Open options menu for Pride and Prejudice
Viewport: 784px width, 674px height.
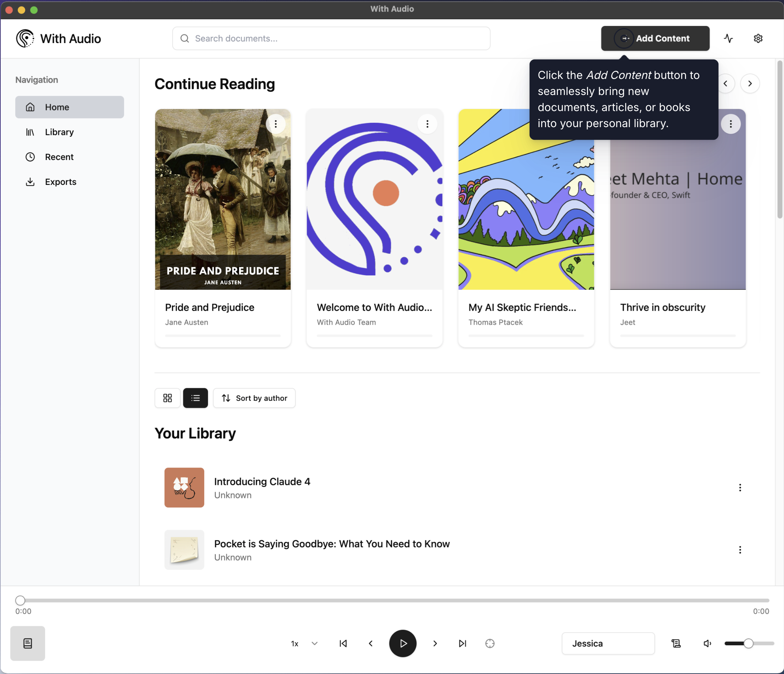(x=276, y=124)
